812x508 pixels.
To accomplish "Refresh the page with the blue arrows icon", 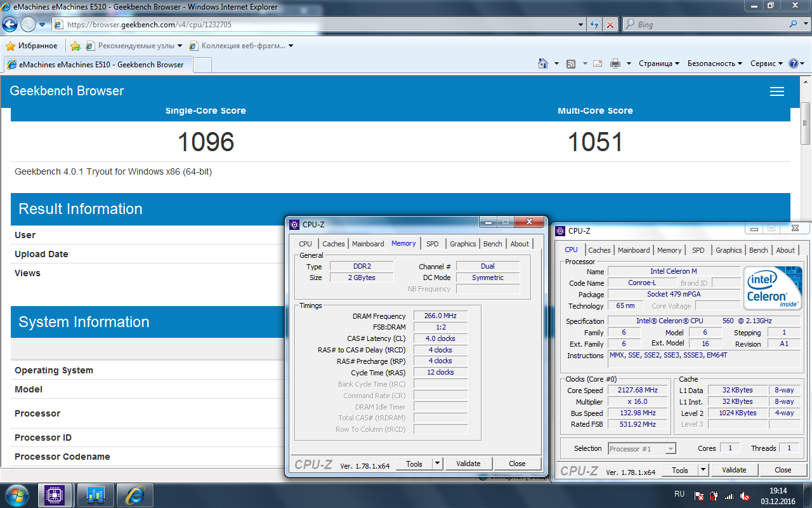I will (x=595, y=25).
